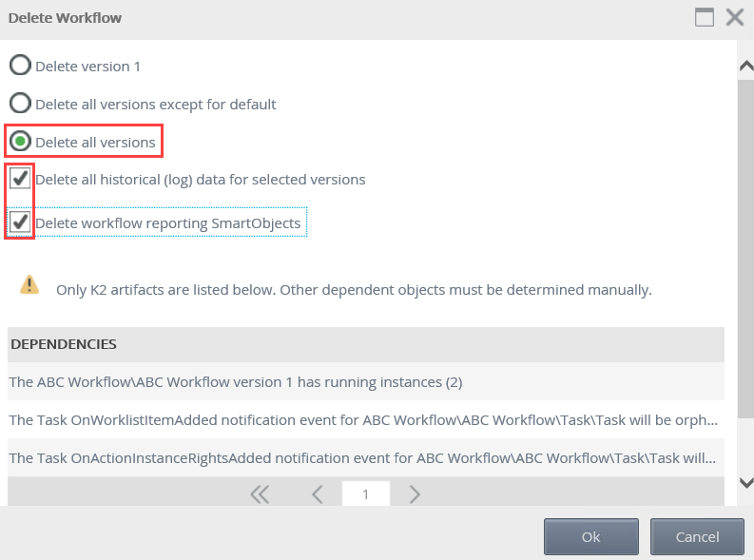Click the scroll up arrow
The width and height of the screenshot is (754, 560).
[746, 66]
